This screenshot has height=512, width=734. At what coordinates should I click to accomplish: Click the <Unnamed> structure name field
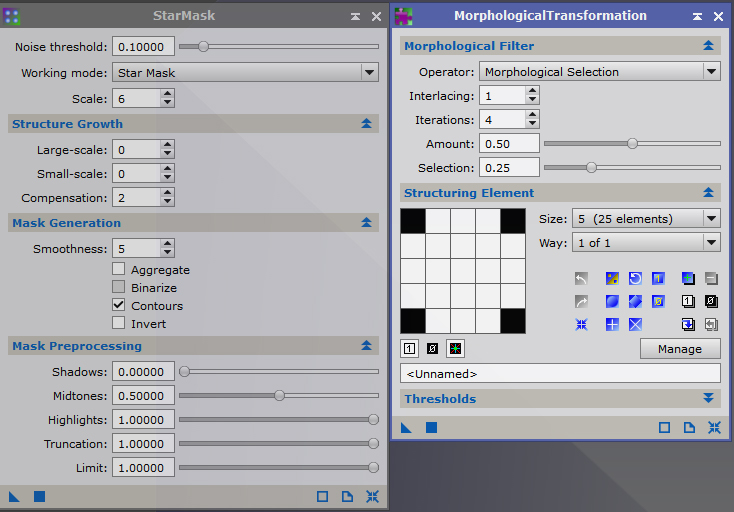click(560, 373)
